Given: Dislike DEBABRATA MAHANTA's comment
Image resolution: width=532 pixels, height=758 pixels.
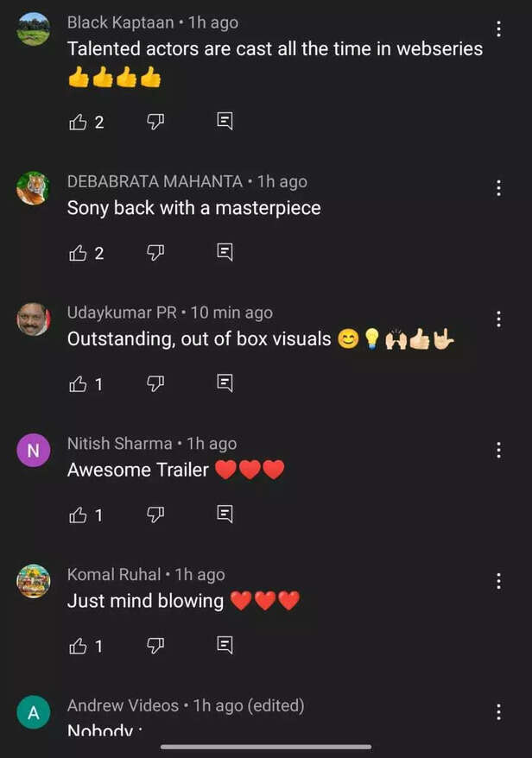Looking at the screenshot, I should pyautogui.click(x=155, y=253).
